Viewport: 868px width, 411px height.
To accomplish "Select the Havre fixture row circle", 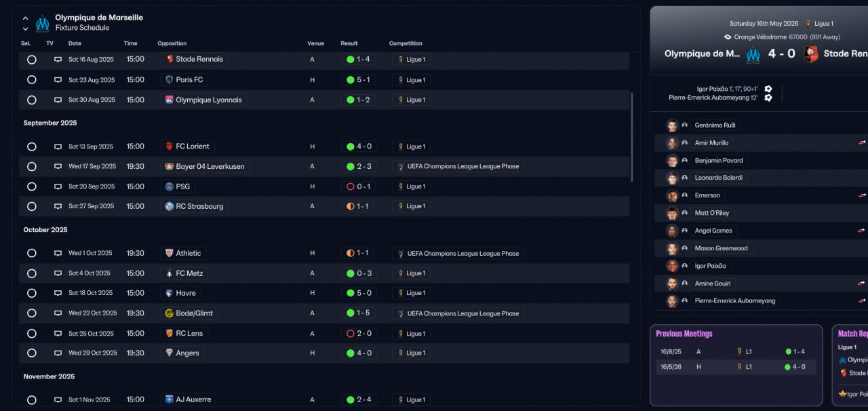I will click(32, 293).
